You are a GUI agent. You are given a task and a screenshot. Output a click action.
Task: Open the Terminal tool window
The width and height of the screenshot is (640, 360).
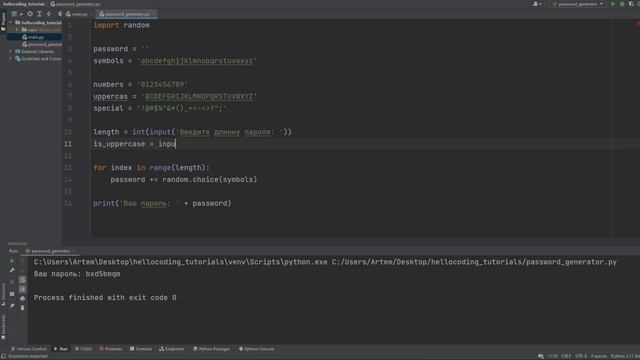(x=140, y=349)
